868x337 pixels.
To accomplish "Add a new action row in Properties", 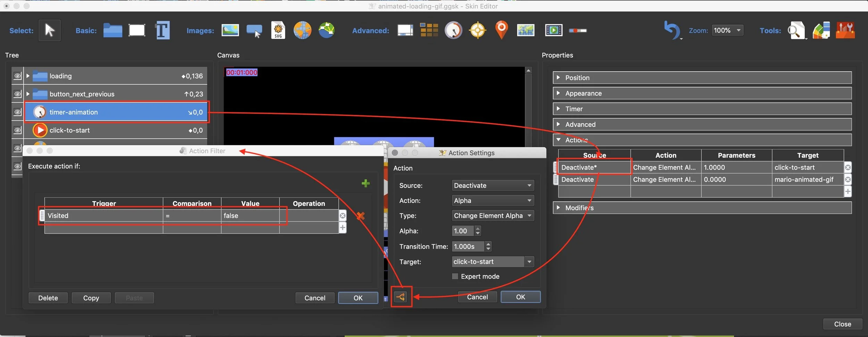I will pyautogui.click(x=848, y=191).
